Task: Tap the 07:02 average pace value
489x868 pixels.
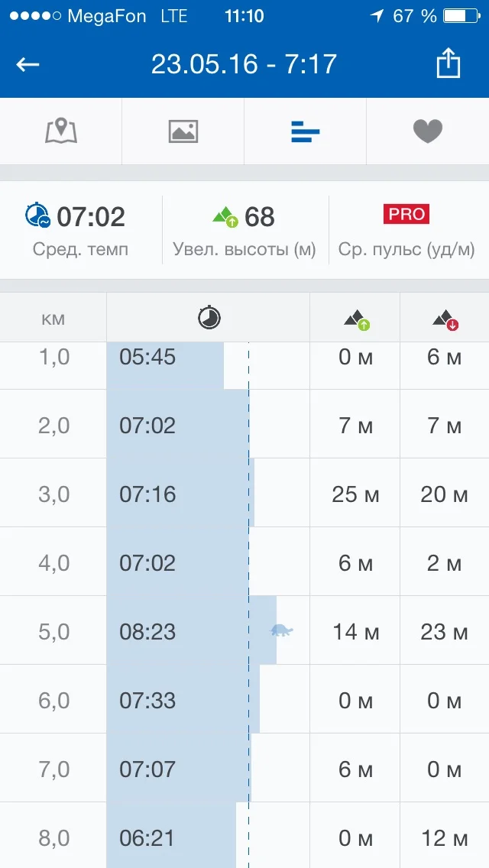Action: 91,217
